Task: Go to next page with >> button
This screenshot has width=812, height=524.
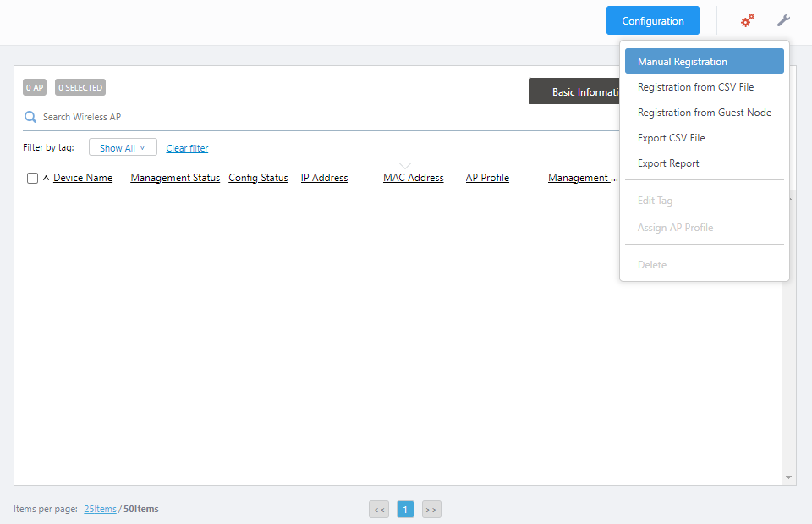Action: click(x=431, y=509)
